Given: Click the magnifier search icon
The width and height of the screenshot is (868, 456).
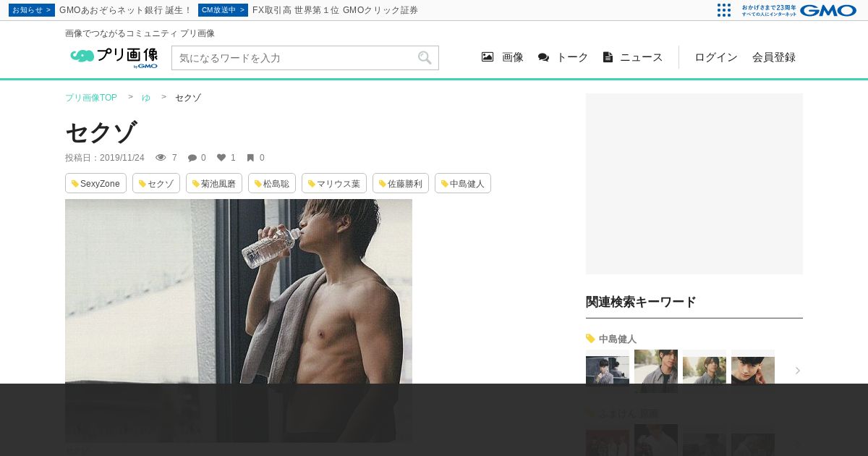Looking at the screenshot, I should [x=425, y=58].
